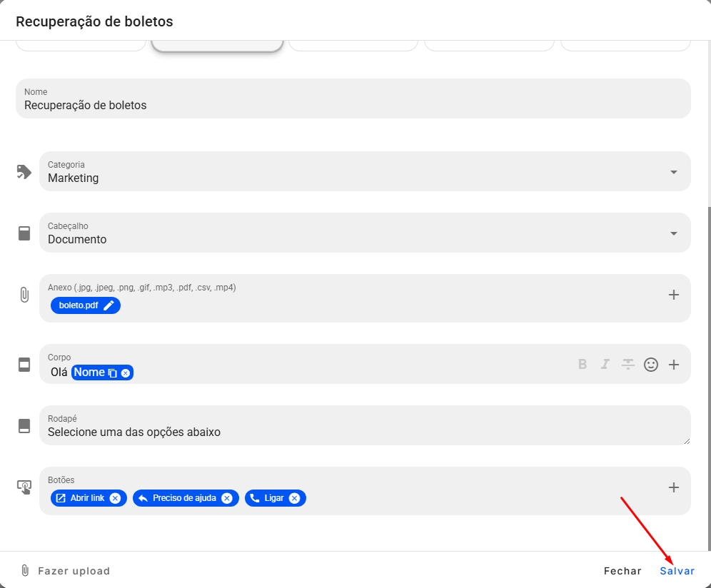Add a new button with Botões plus
711x588 pixels.
click(x=673, y=487)
